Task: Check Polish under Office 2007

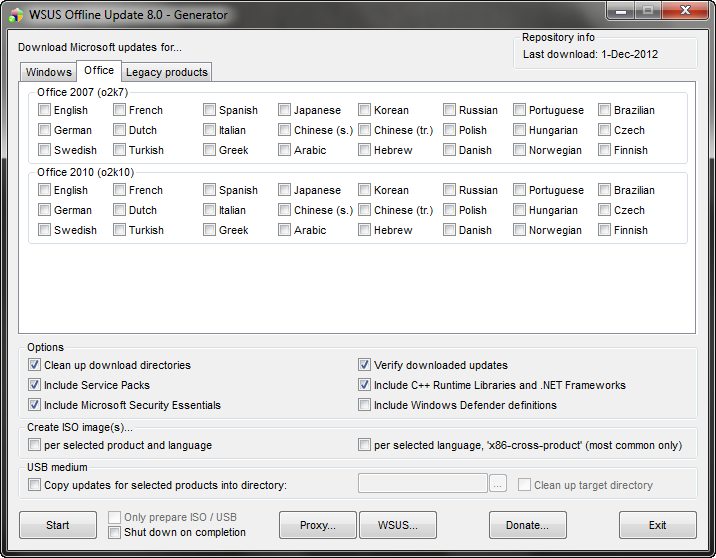Action: 449,130
